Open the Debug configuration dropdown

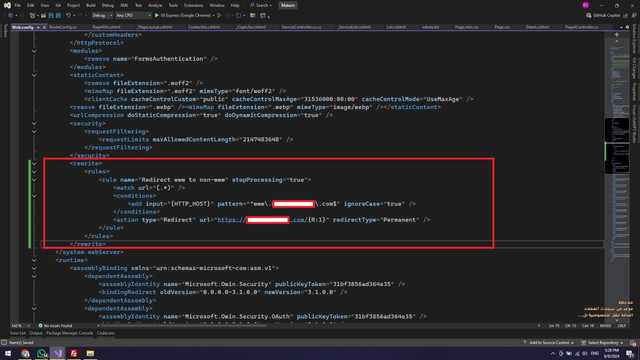click(102, 16)
